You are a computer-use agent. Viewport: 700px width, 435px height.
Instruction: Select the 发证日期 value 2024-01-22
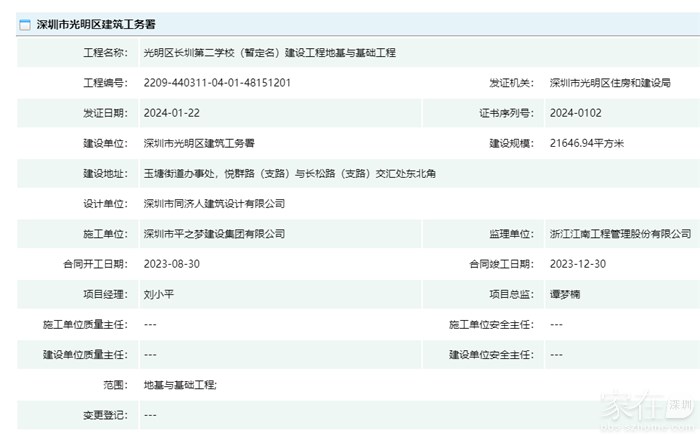pos(170,113)
